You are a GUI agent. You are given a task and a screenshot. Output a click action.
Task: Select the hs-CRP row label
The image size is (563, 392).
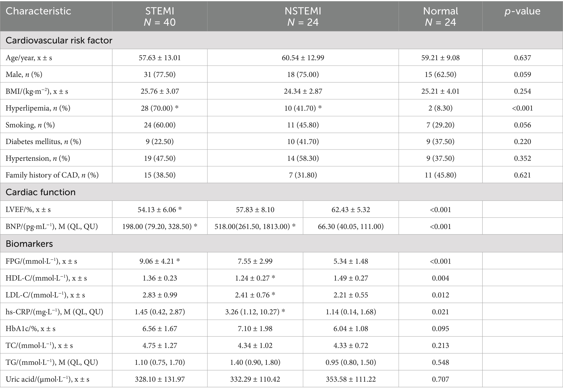coord(54,312)
